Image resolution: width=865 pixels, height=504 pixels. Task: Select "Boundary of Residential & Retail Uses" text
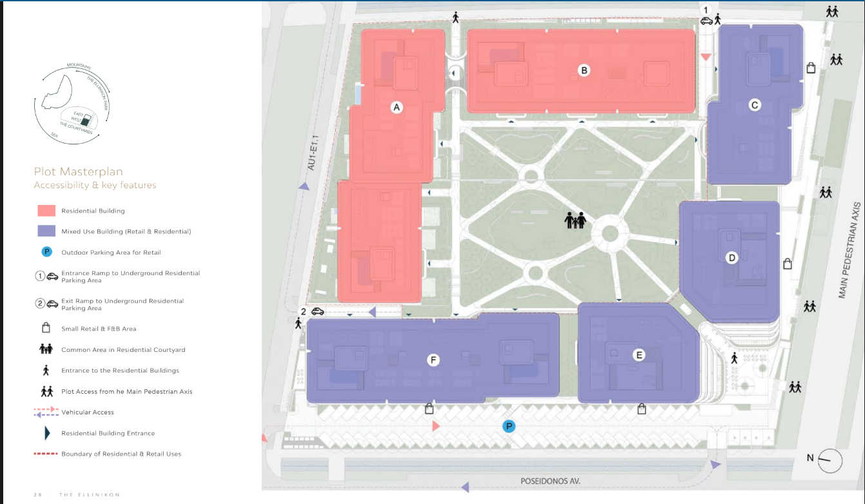pos(121,454)
